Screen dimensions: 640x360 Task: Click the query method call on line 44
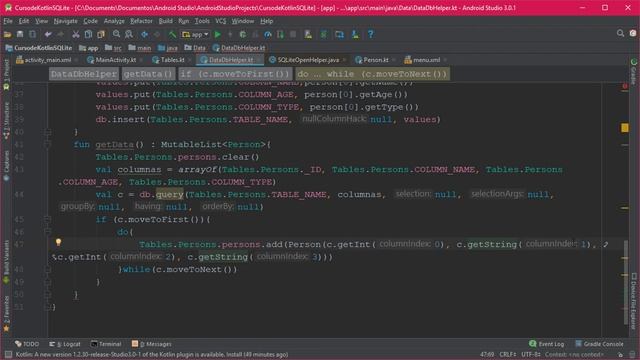[169, 195]
